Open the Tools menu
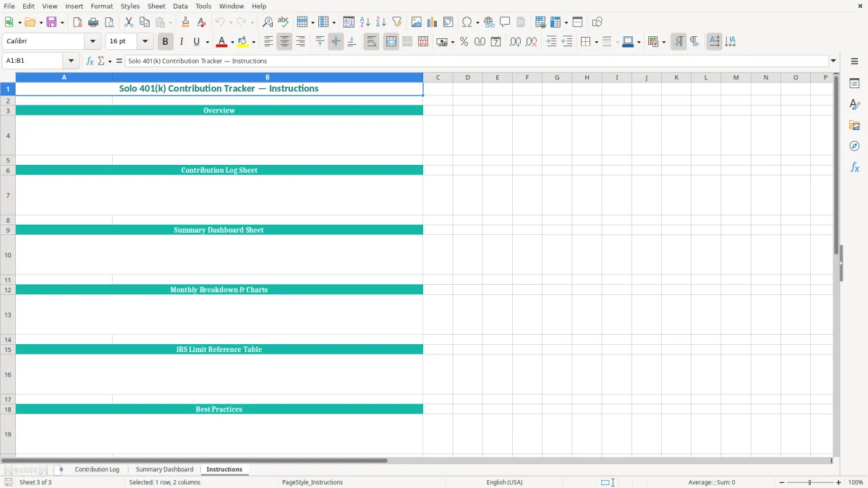 [203, 6]
